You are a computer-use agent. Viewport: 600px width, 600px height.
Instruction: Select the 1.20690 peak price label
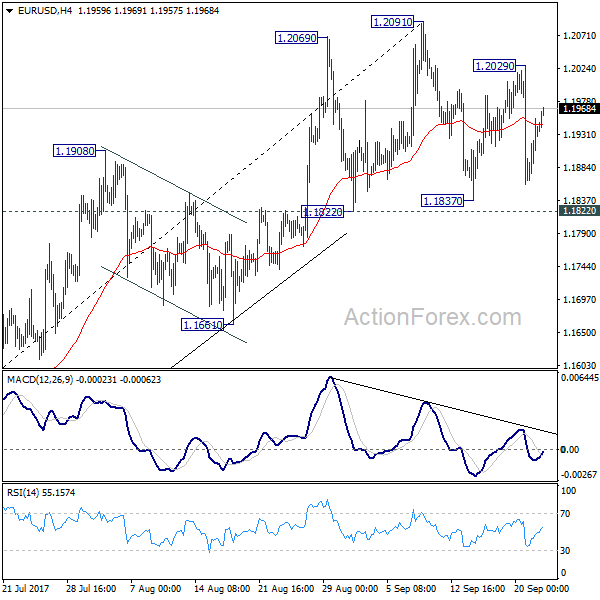[x=297, y=38]
